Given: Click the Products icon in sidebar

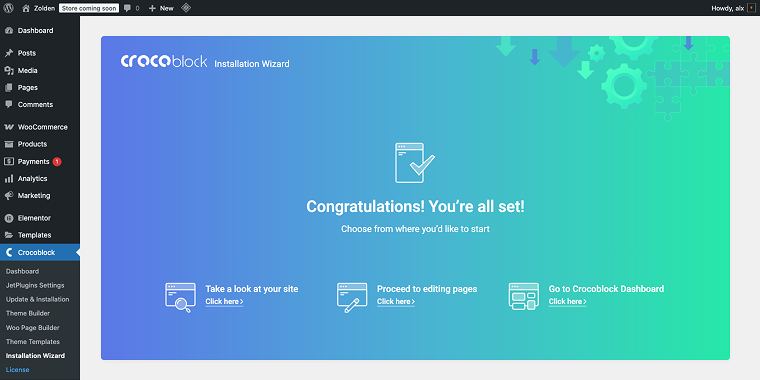Looking at the screenshot, I should [9, 144].
